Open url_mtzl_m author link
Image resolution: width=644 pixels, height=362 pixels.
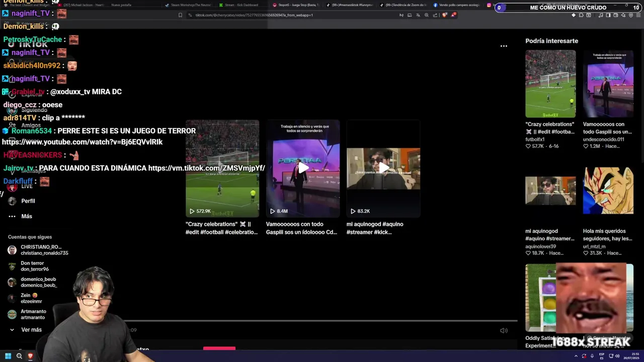[x=594, y=246]
